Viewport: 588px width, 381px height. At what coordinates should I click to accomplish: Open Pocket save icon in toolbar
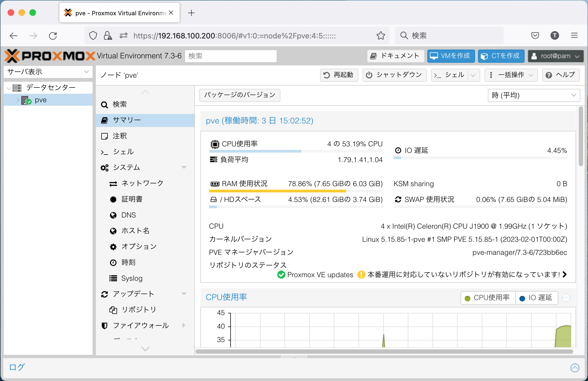(x=535, y=35)
